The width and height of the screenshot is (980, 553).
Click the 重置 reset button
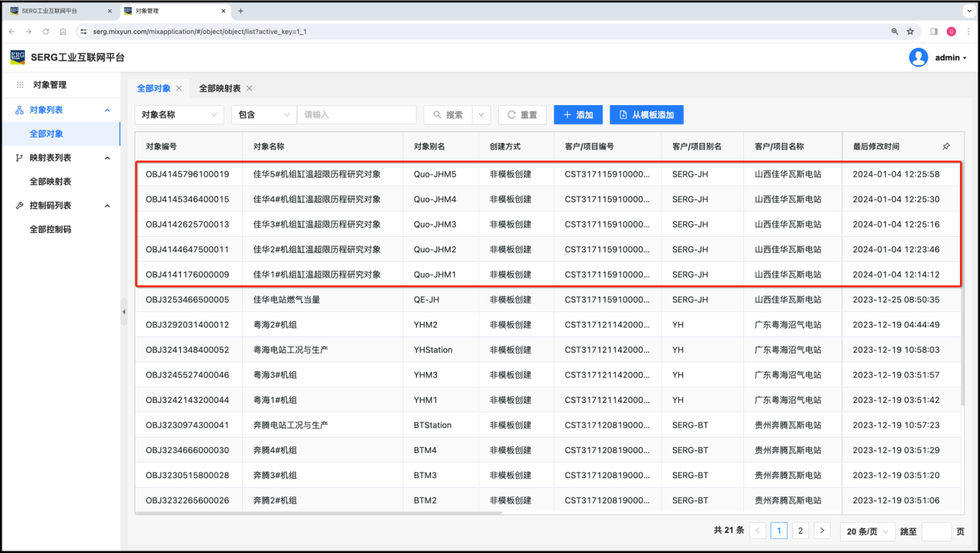point(522,114)
